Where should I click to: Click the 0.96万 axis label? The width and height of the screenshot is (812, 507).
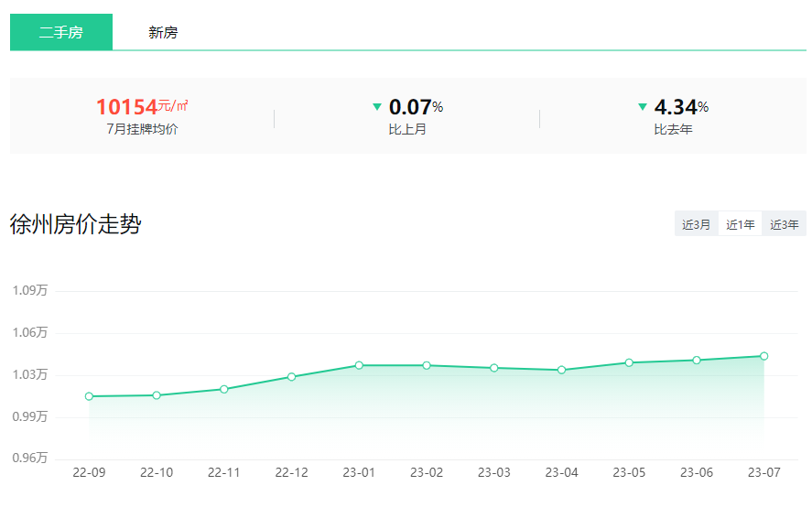30,458
